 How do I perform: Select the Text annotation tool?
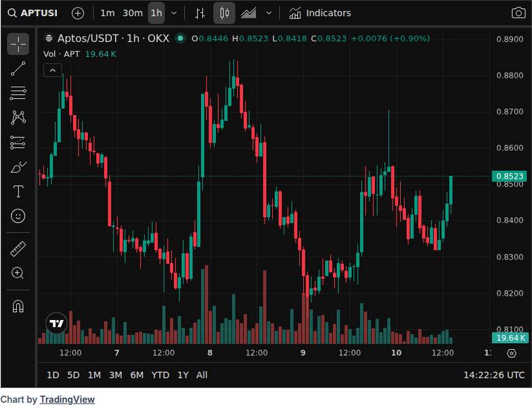(18, 191)
